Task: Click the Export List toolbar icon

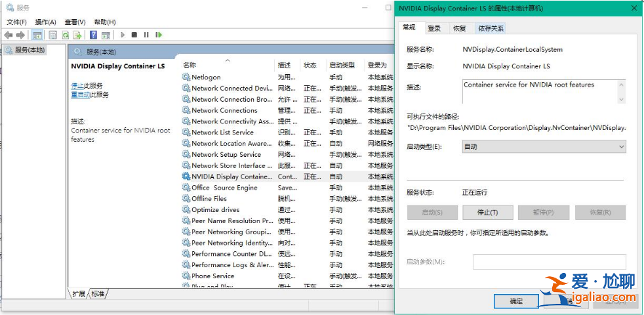Action: tap(77, 35)
